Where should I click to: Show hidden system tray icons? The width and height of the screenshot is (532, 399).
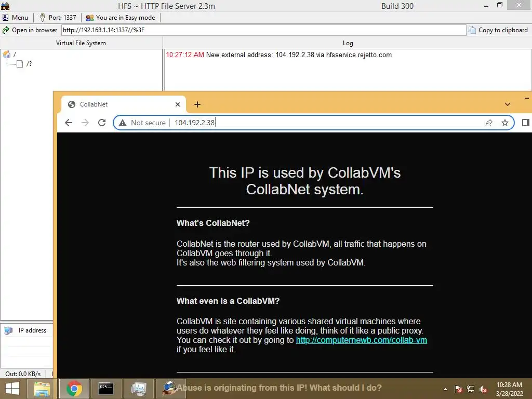tap(445, 389)
